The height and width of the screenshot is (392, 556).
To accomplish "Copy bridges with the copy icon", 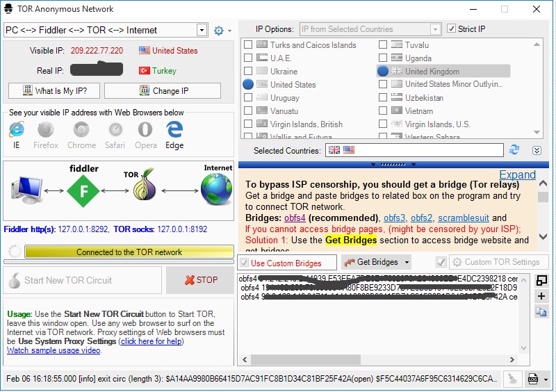I will pyautogui.click(x=541, y=312).
